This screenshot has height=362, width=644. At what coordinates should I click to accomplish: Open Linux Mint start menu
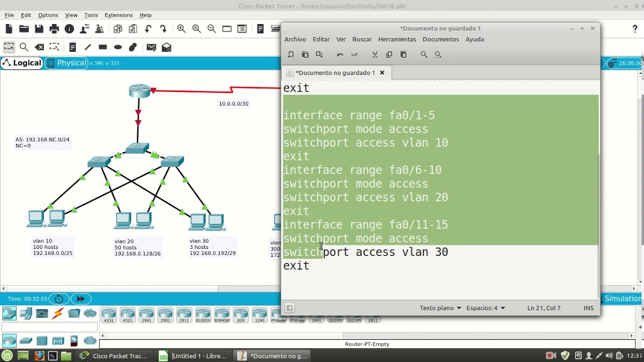point(8,356)
